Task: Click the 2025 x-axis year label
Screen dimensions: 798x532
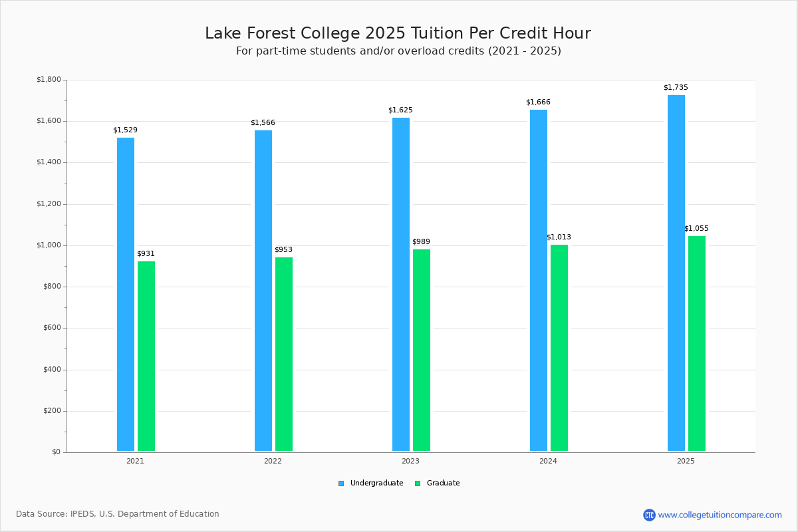Action: [686, 461]
